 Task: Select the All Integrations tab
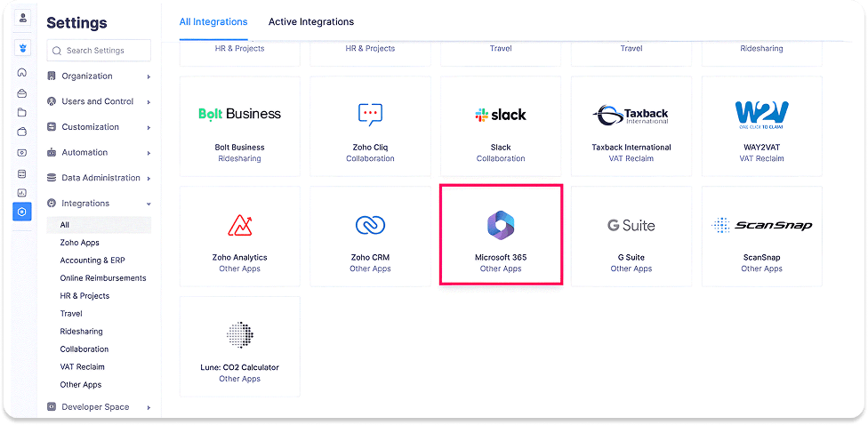(x=213, y=21)
